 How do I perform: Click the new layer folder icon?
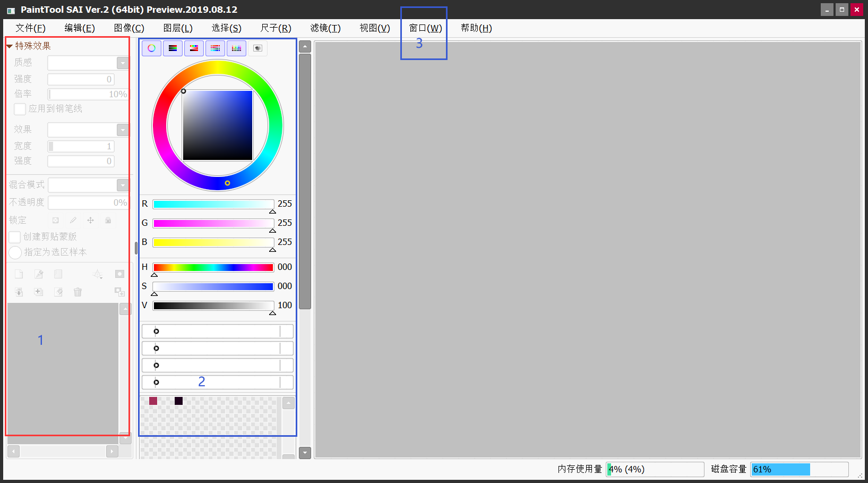[58, 274]
